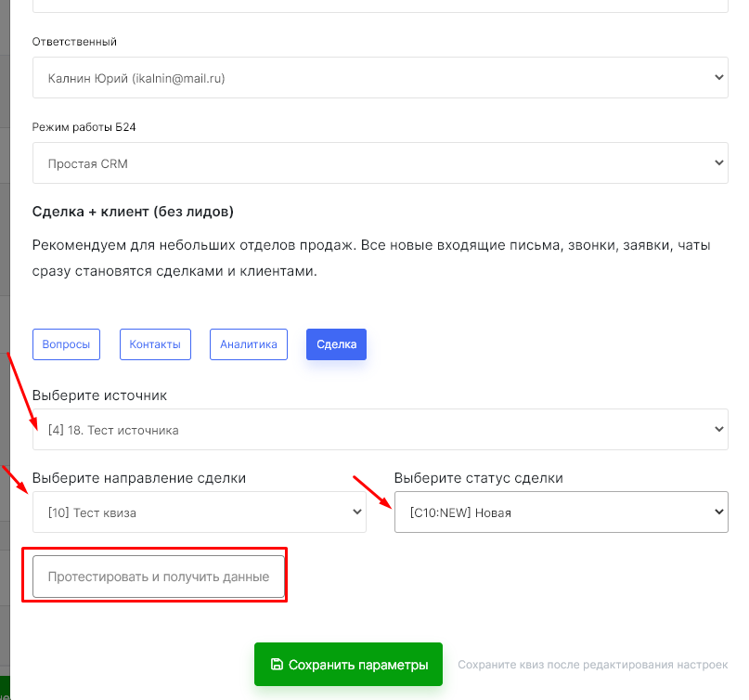The width and height of the screenshot is (749, 700).
Task: Switch to the Вопросы tab
Action: 66,344
